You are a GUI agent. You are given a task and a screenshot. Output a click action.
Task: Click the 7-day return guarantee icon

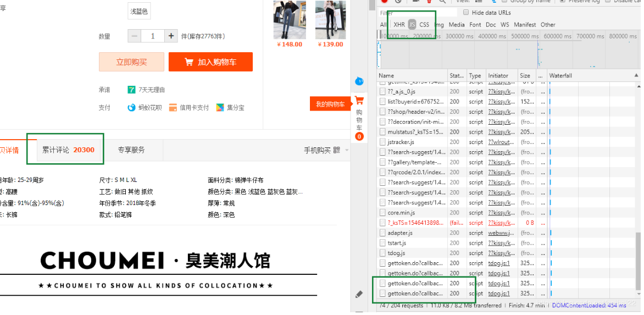click(132, 90)
